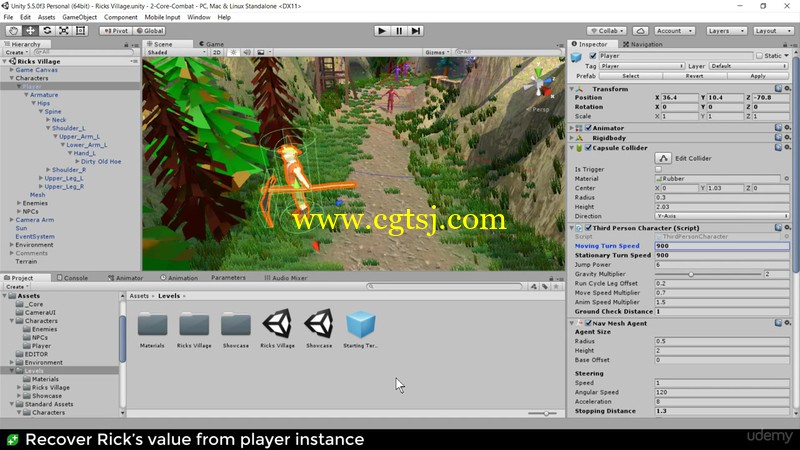Open the Gizmos dropdown
The image size is (800, 450).
[x=437, y=52]
